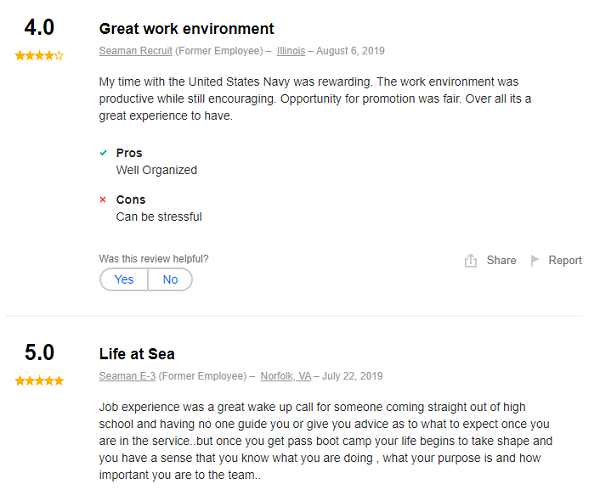Viewport: 600px width, 490px height.
Task: Click the August 6, 2019 review date
Action: [350, 51]
